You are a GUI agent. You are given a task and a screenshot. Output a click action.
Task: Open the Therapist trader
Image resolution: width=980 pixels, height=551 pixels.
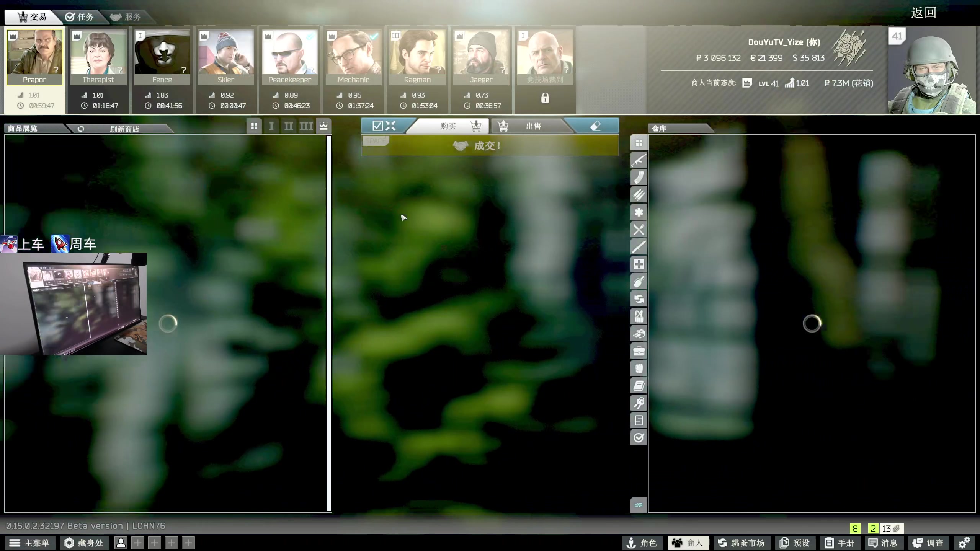click(x=98, y=57)
